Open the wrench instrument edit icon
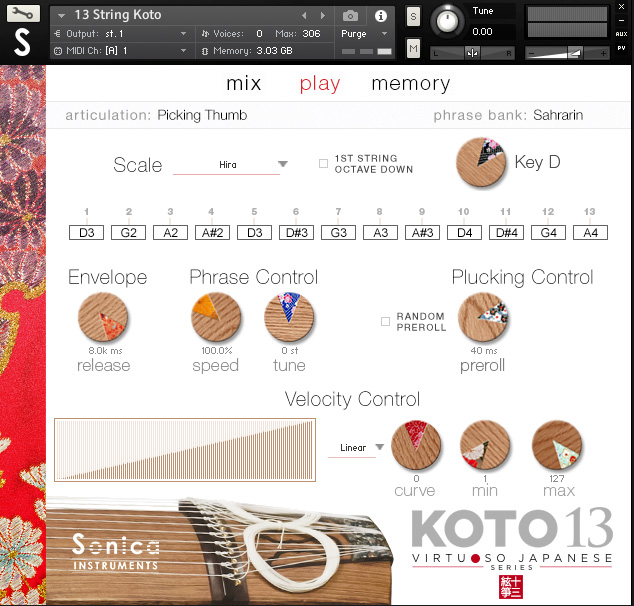634x606 pixels. (22, 14)
